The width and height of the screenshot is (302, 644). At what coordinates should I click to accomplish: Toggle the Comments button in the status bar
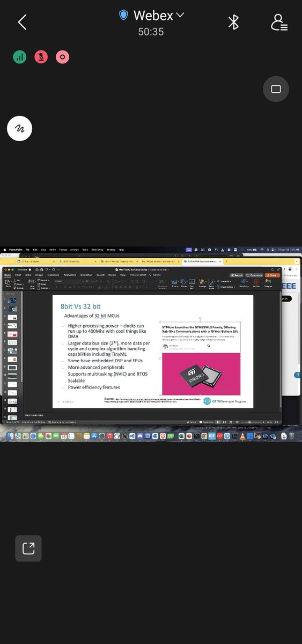206,422
